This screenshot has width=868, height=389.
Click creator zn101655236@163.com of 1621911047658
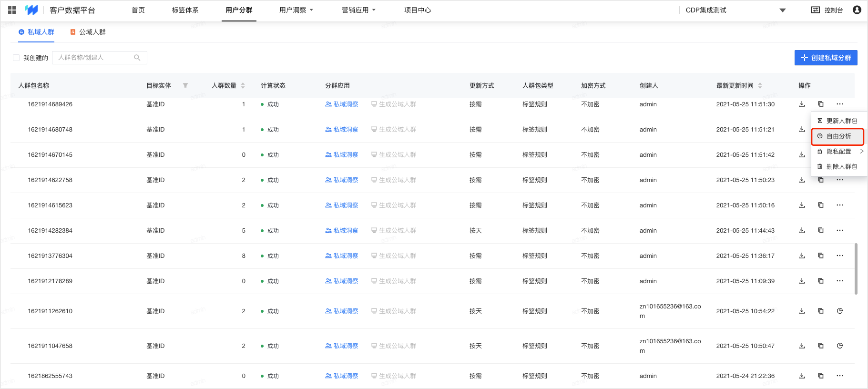(670, 346)
